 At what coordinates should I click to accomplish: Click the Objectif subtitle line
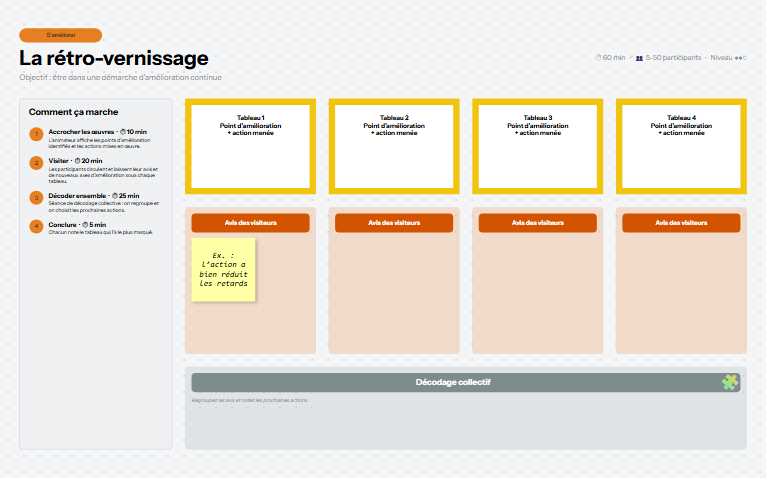click(121, 77)
